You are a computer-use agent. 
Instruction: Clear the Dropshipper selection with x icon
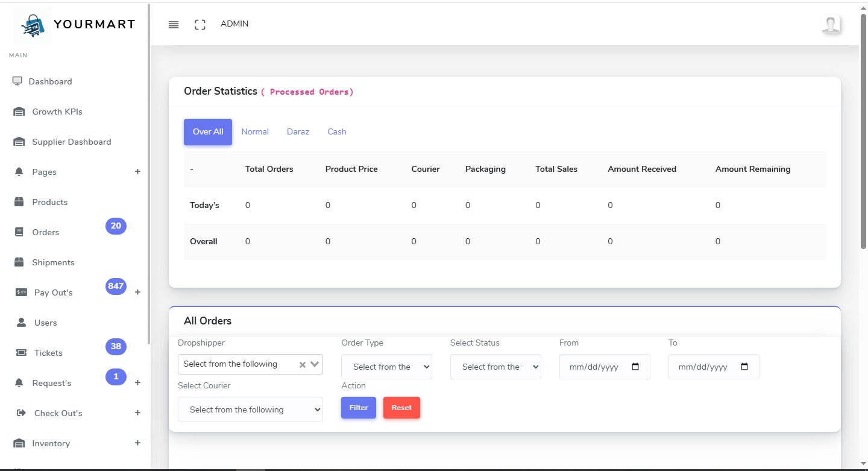[303, 364]
